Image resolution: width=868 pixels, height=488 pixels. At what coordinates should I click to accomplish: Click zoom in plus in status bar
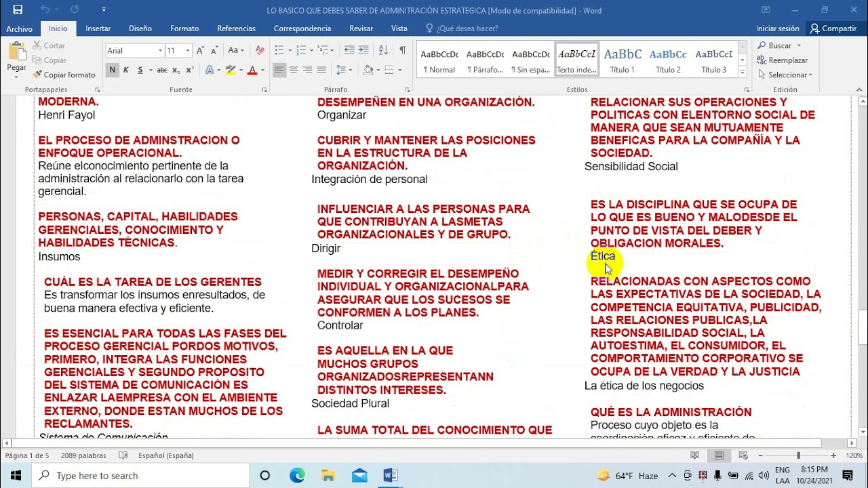pos(833,455)
